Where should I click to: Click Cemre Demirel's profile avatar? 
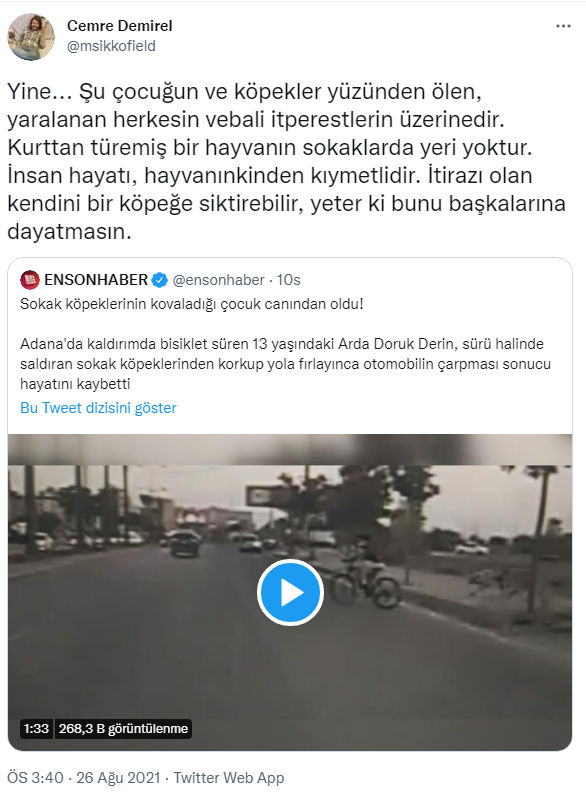(31, 37)
